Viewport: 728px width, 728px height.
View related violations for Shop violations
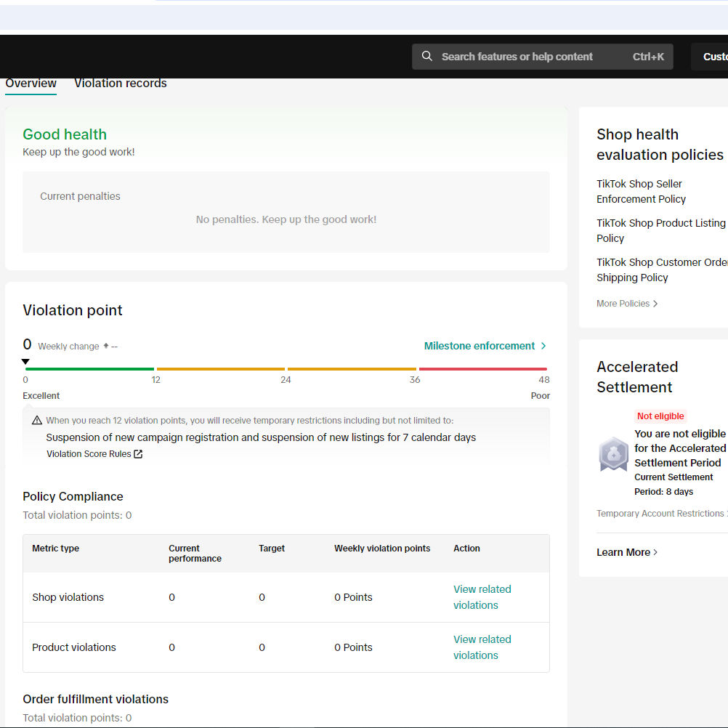482,597
